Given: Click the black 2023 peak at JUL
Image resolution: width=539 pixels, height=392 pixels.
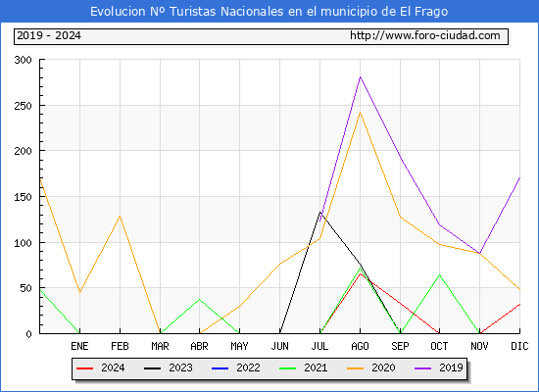Looking at the screenshot, I should 320,212.
